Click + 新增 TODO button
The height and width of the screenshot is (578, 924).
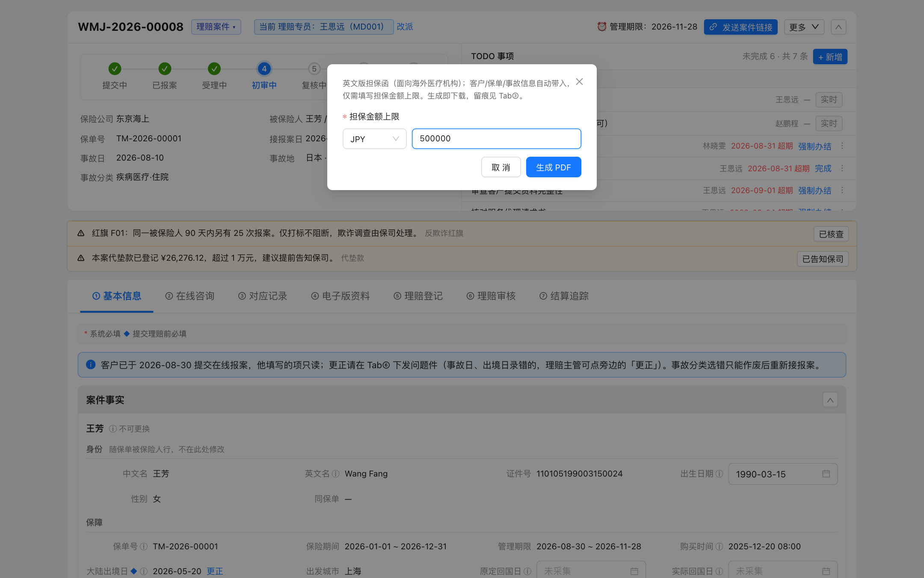(x=830, y=57)
